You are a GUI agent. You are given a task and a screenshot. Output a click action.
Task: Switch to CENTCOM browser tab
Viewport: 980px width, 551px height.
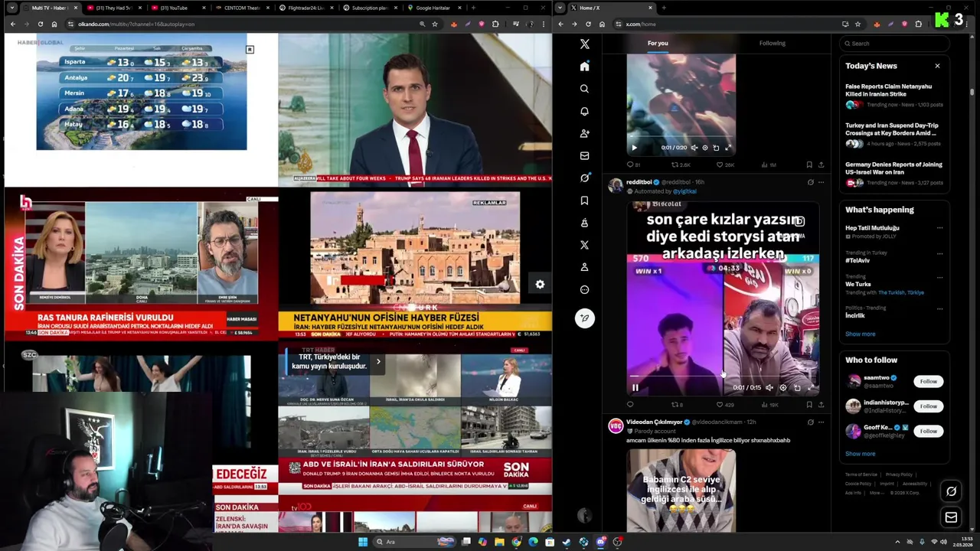(242, 8)
